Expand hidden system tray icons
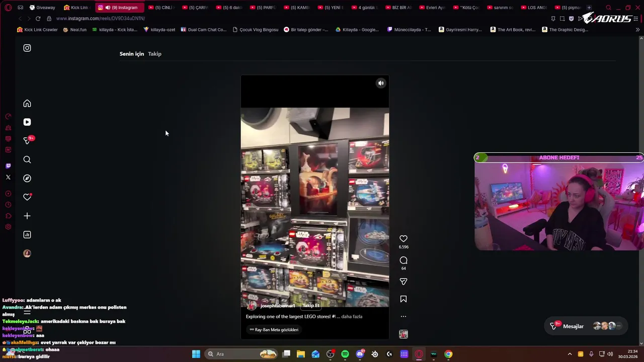Screen dimensions: 644x362 [570, 354]
